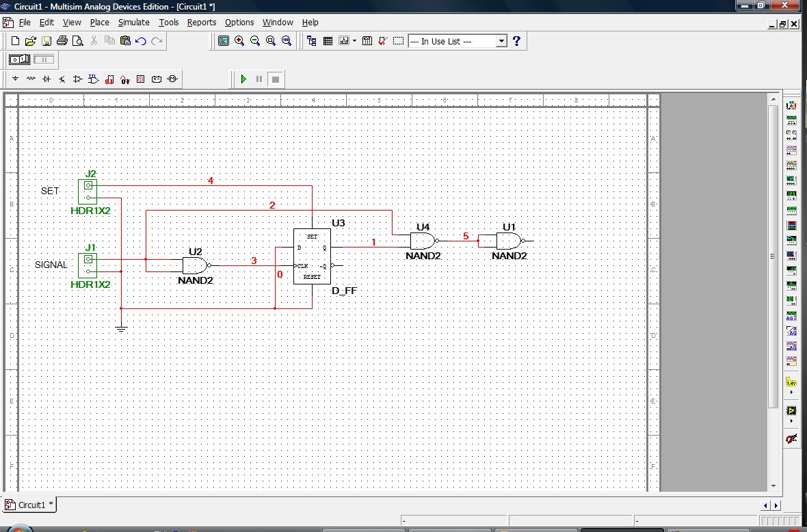Open the Simulate menu

(x=133, y=22)
